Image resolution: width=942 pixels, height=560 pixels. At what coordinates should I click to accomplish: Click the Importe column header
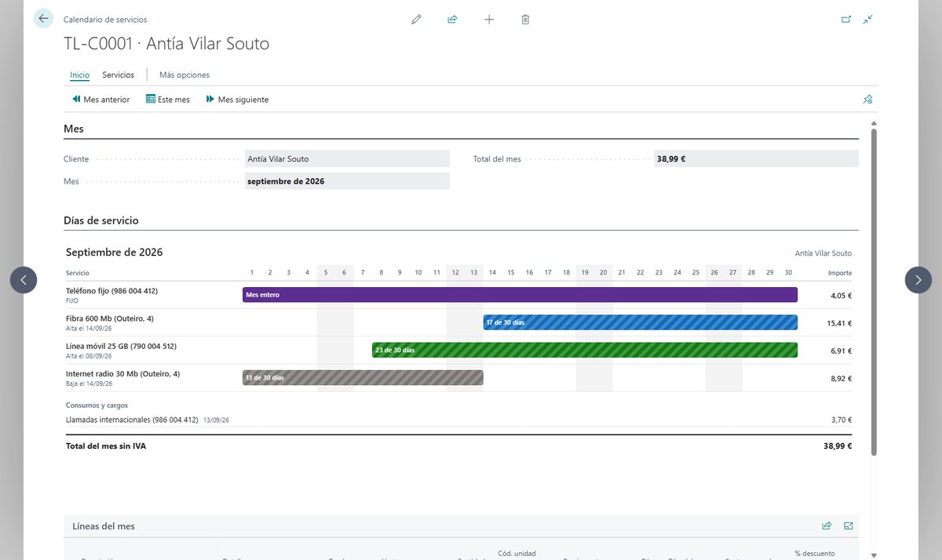coord(840,273)
